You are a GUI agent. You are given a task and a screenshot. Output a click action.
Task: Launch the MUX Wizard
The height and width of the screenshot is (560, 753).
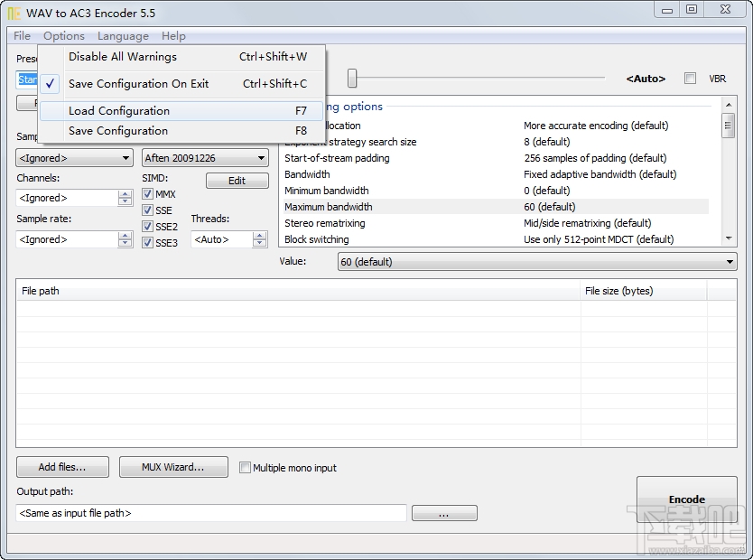click(x=172, y=467)
